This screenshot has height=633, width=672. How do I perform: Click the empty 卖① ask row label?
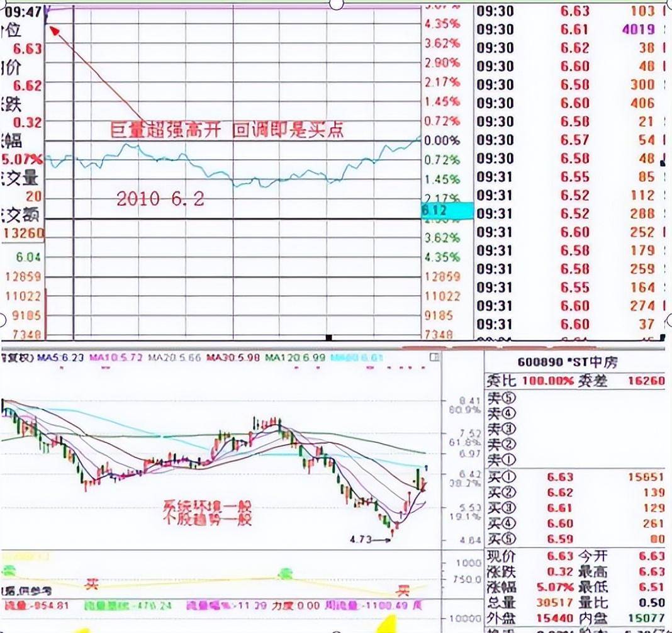point(501,461)
